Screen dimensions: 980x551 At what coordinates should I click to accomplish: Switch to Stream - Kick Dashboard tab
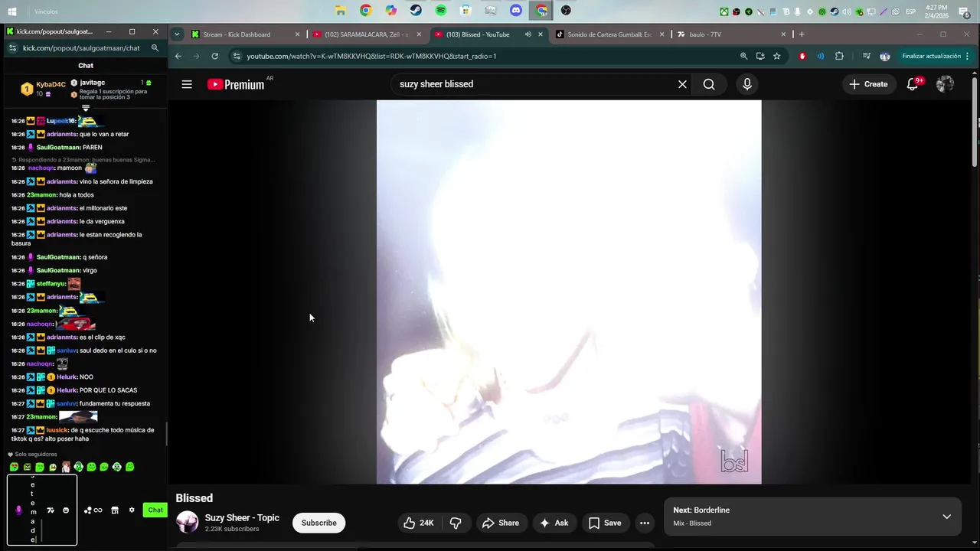pyautogui.click(x=245, y=34)
